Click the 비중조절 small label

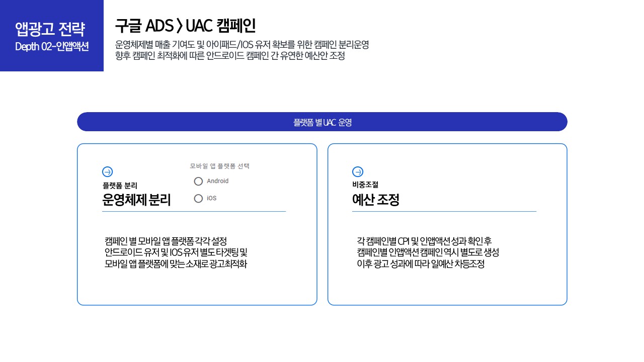pos(365,185)
